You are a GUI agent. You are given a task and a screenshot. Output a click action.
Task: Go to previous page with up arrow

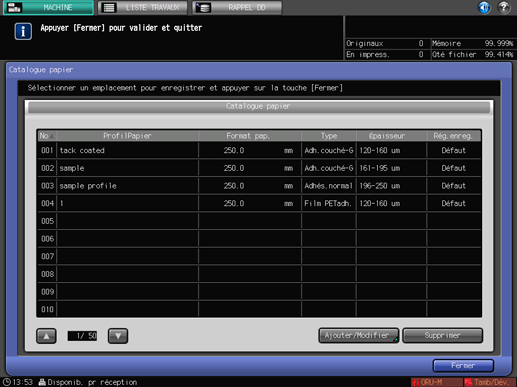pyautogui.click(x=46, y=336)
